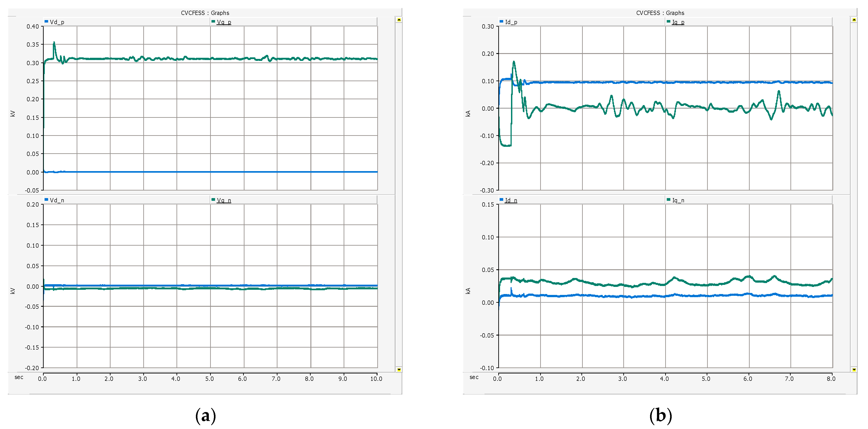Click the left panel vertical scrollbar track

(399, 195)
